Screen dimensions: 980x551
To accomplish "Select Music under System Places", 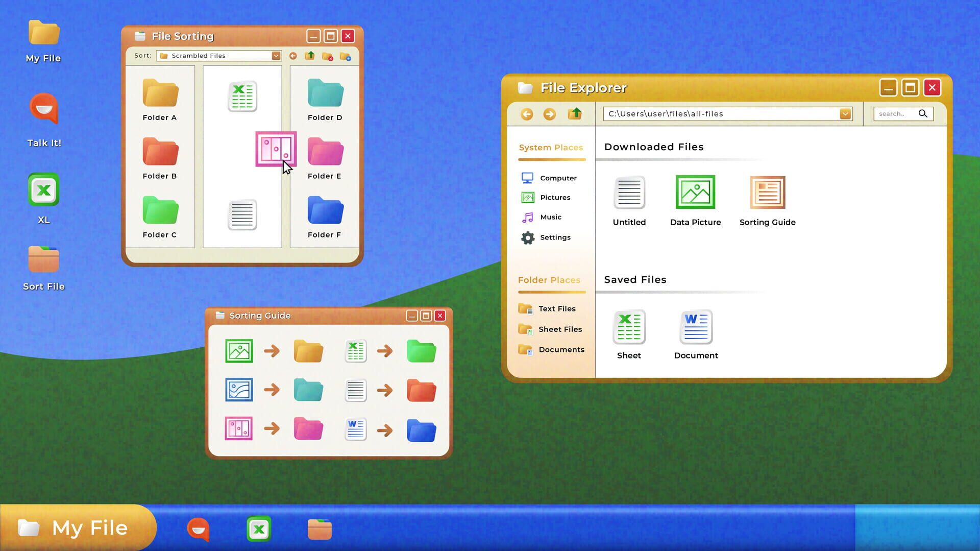I will (550, 217).
